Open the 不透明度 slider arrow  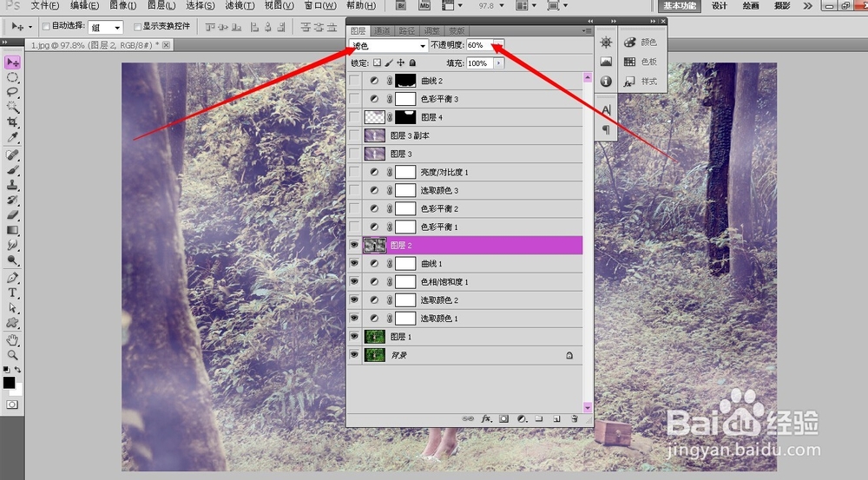(x=499, y=45)
